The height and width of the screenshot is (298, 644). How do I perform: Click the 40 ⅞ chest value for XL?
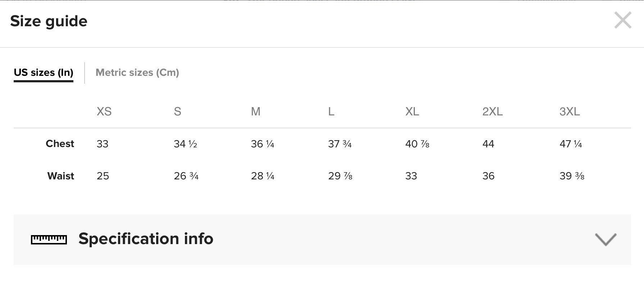pos(417,144)
